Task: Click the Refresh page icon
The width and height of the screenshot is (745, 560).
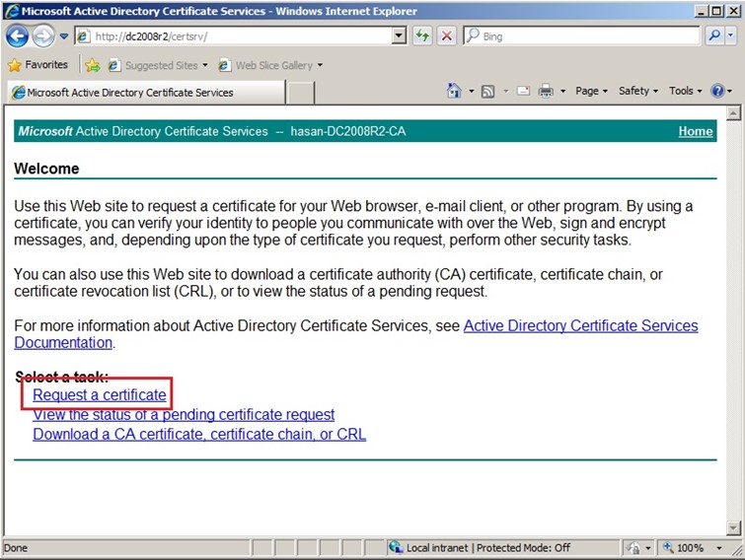Action: [x=422, y=36]
